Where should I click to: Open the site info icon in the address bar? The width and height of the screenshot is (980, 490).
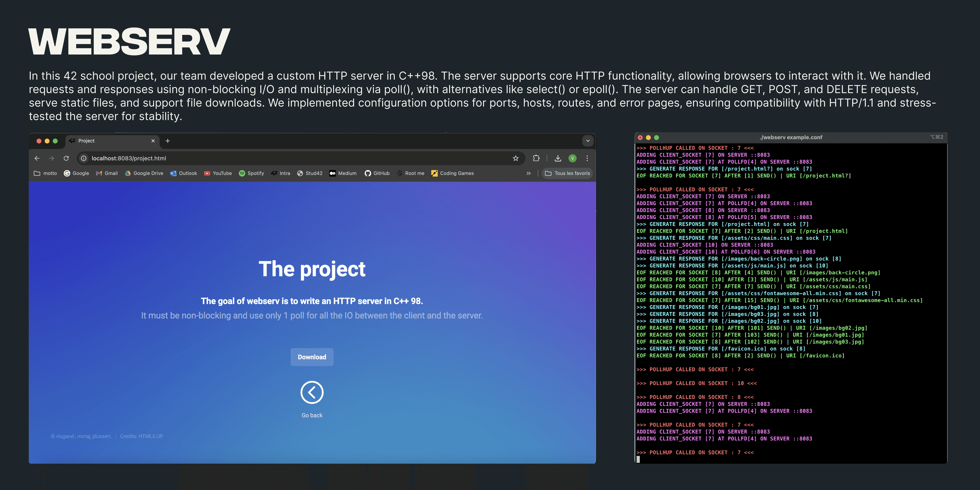point(84,158)
